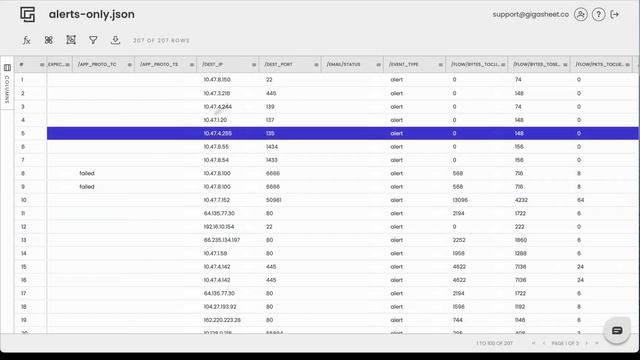This screenshot has height=360, width=640.
Task: Select bytes cell 4232
Action: [521, 200]
